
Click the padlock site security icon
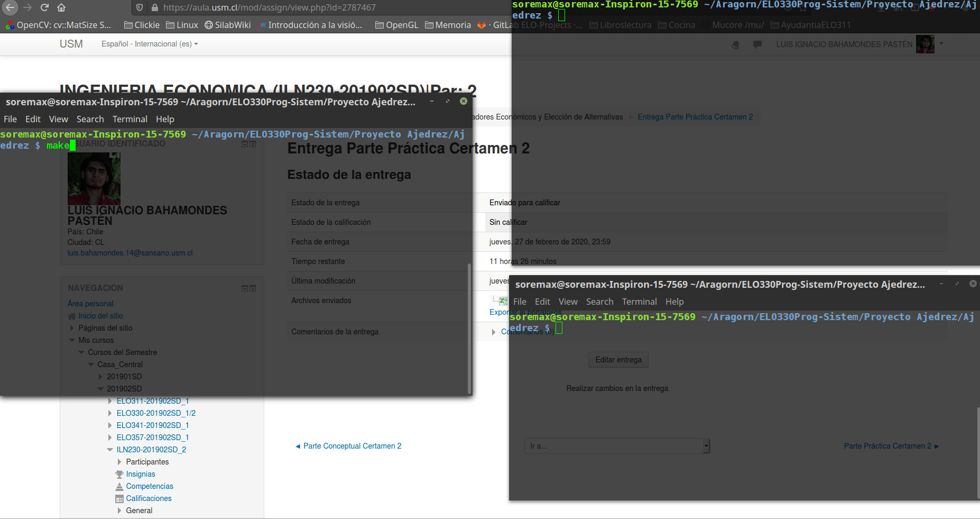[154, 7]
